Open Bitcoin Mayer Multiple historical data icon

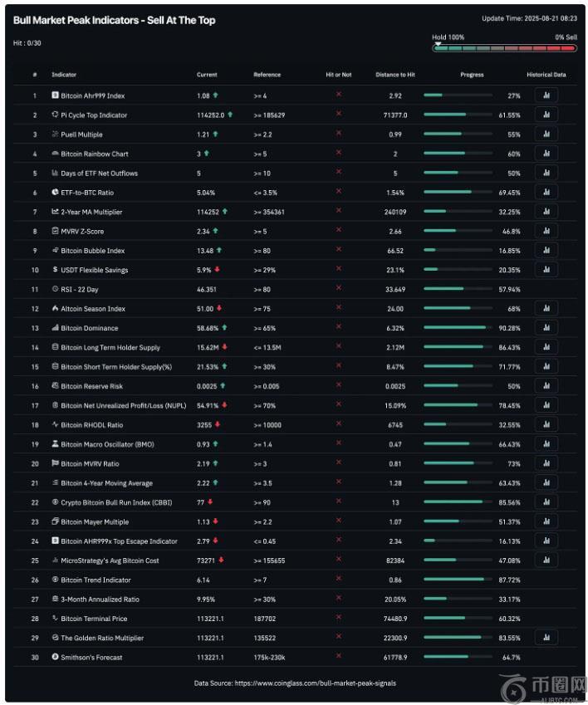click(546, 521)
